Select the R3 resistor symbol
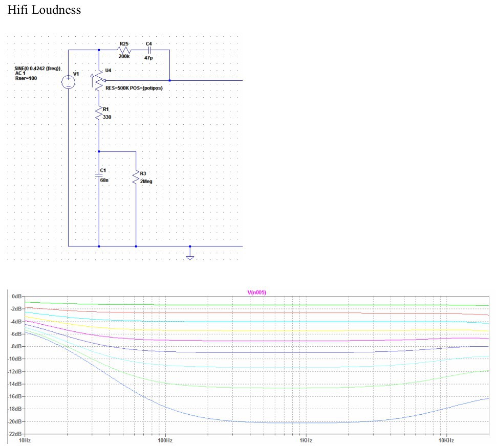The height and width of the screenshot is (448, 497). pos(136,177)
